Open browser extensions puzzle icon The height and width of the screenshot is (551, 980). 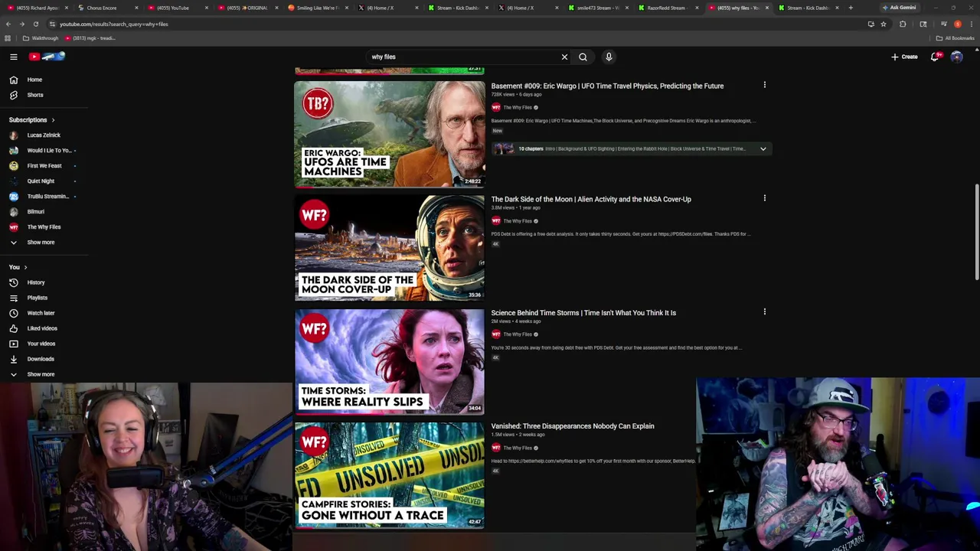pyautogui.click(x=903, y=24)
